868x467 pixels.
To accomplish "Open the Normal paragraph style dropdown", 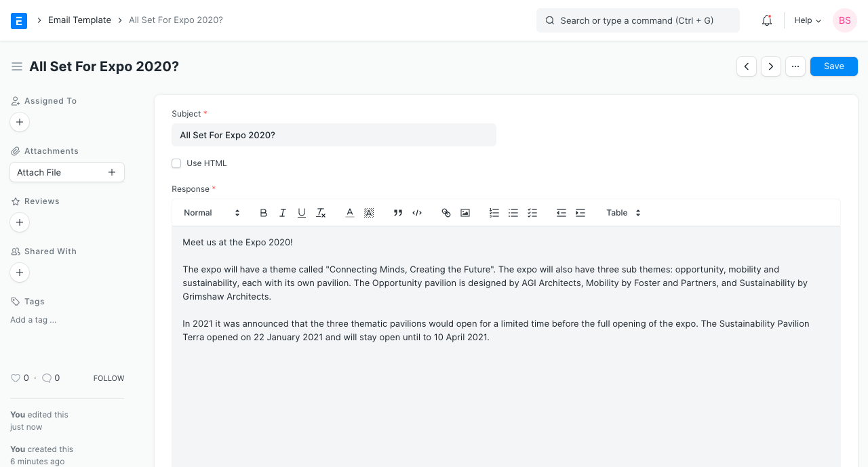I will (x=210, y=212).
